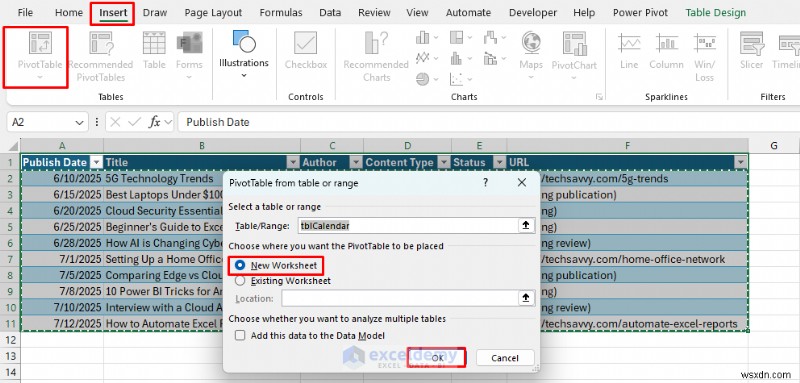
Task: Switch to the Home tab
Action: point(68,13)
